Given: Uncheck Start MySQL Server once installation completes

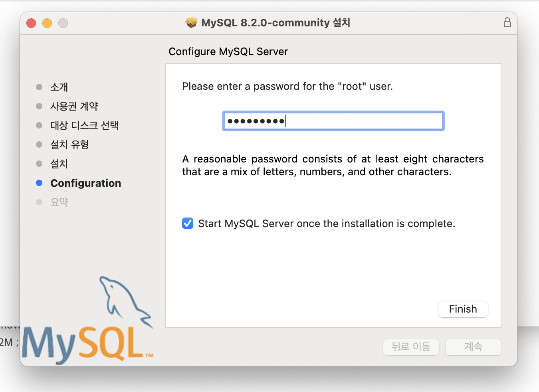Looking at the screenshot, I should click(x=188, y=223).
